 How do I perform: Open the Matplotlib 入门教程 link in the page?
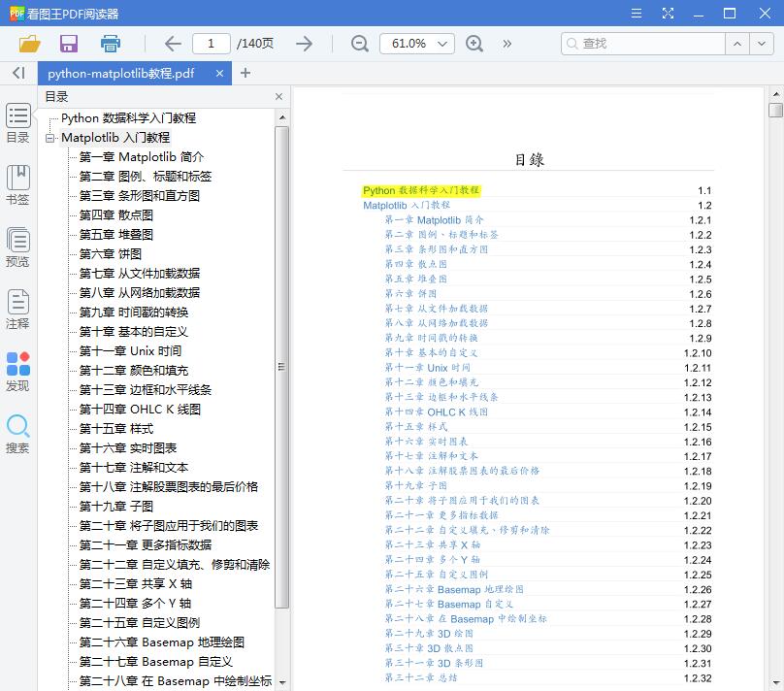[x=407, y=206]
